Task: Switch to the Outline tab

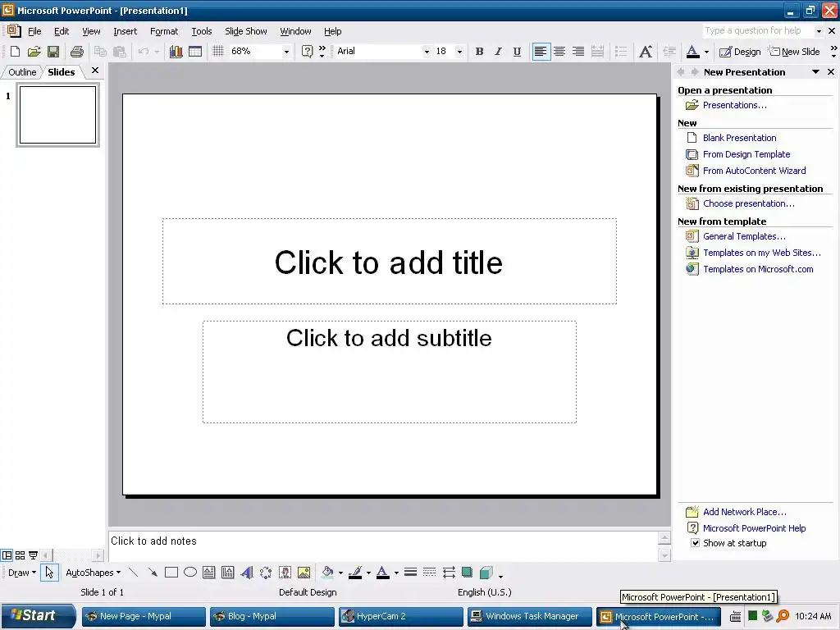Action: pos(22,72)
